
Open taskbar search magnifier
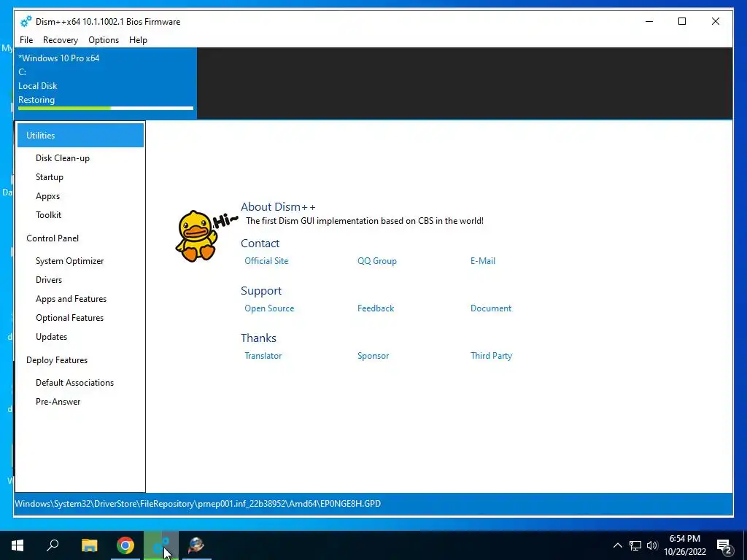[53, 545]
